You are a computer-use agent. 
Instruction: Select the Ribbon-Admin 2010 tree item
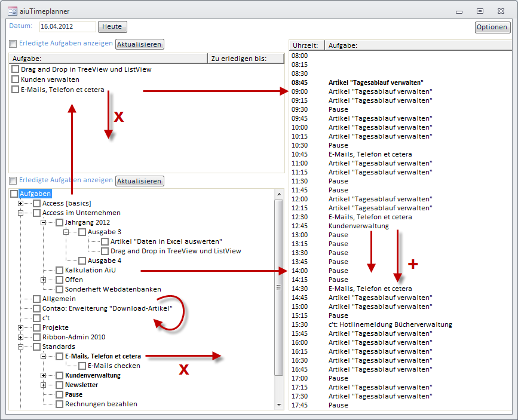tap(73, 337)
